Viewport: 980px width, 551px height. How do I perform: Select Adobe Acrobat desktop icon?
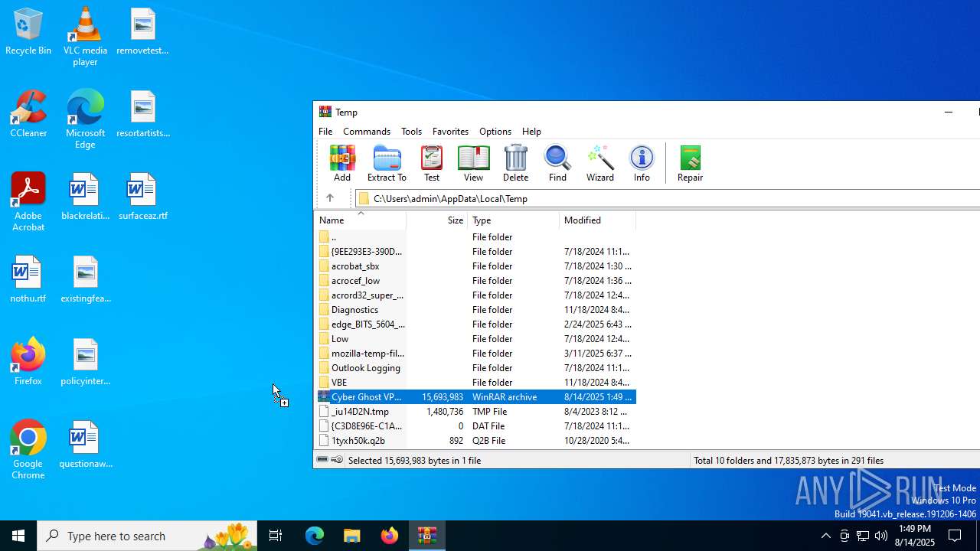point(28,202)
